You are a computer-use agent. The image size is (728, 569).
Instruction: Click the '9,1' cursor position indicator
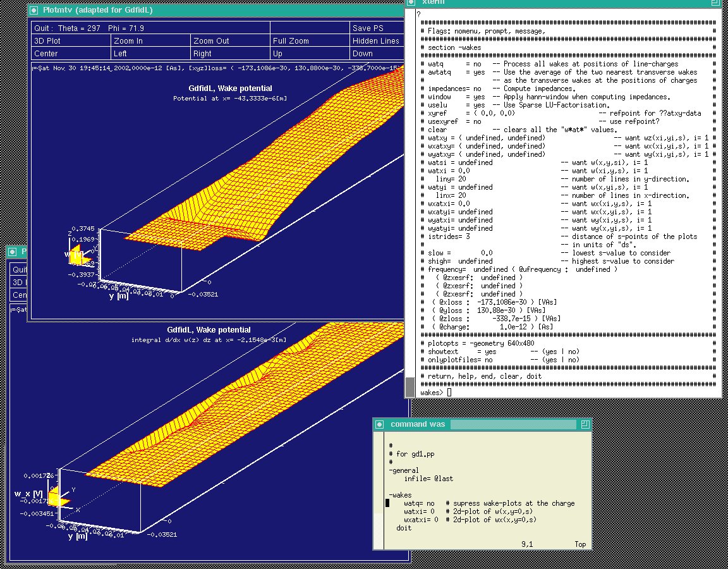pyautogui.click(x=527, y=544)
